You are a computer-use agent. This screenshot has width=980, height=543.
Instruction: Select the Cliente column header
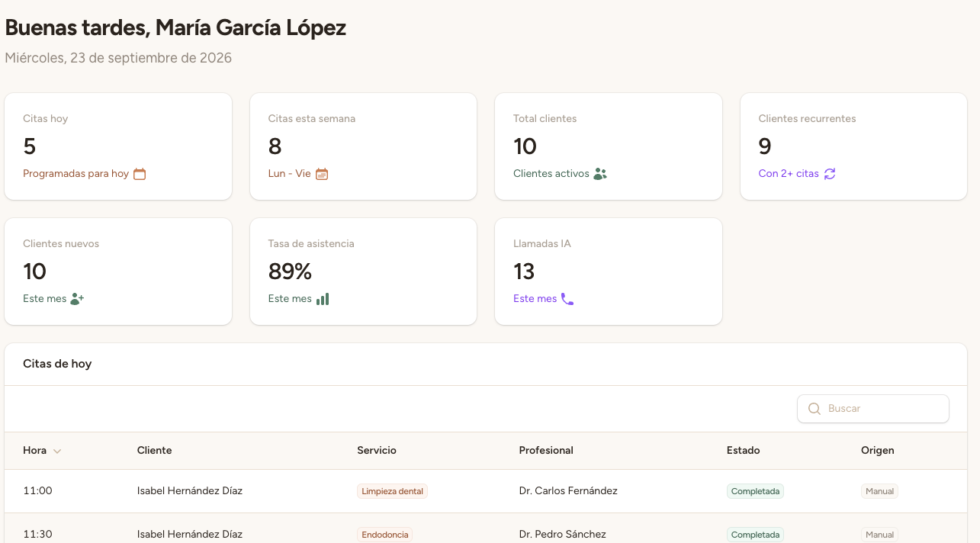(155, 451)
